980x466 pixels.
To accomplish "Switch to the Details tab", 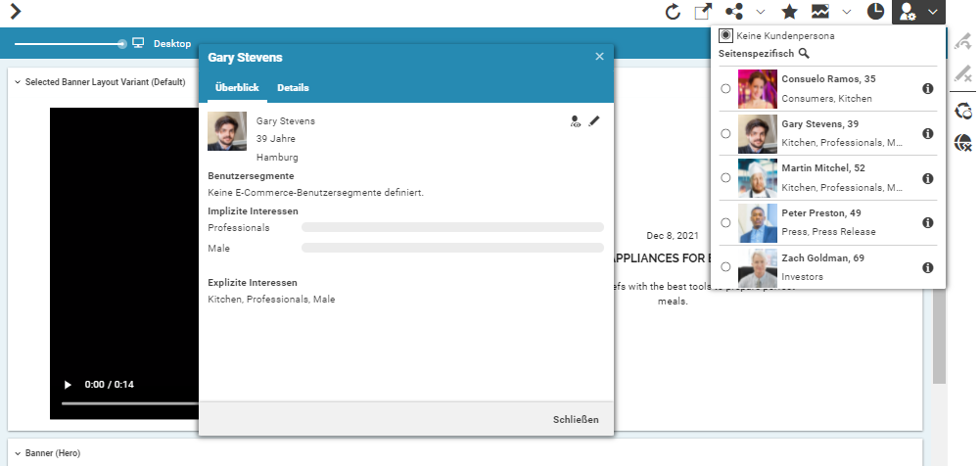I will click(x=293, y=88).
